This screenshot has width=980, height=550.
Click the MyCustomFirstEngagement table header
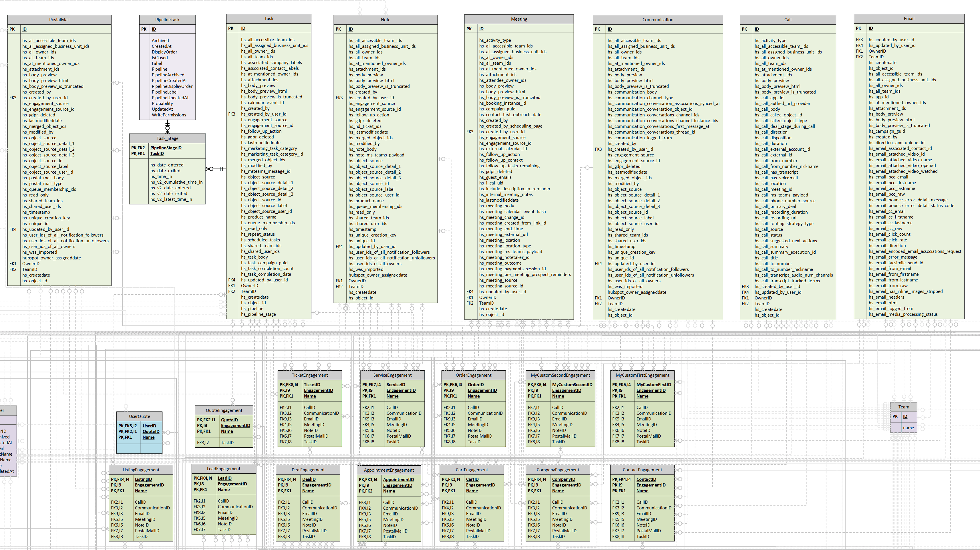642,375
